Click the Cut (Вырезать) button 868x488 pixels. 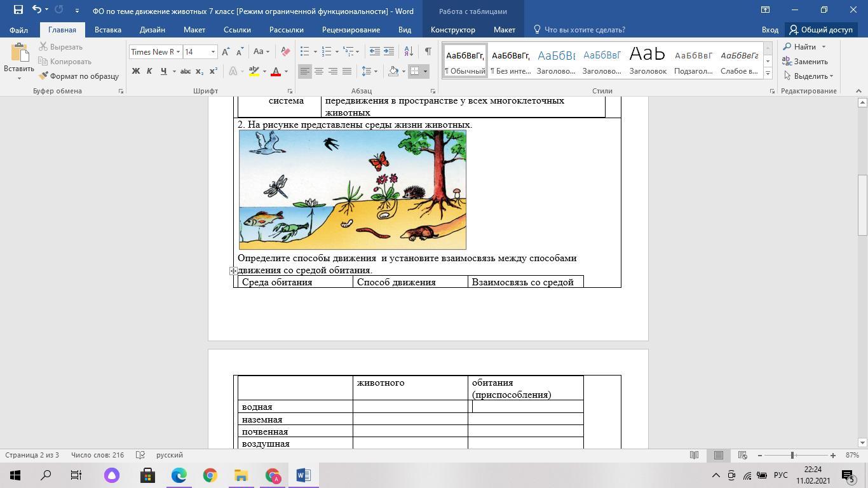[x=61, y=47]
